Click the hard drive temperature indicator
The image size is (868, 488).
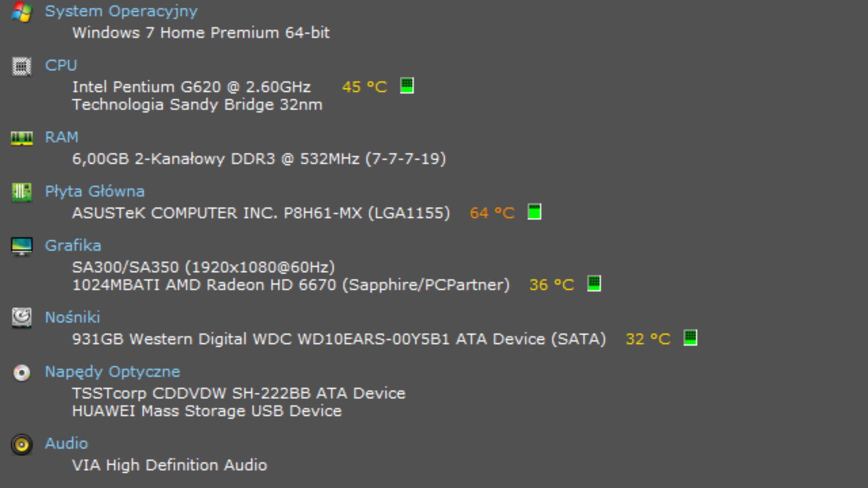point(690,338)
